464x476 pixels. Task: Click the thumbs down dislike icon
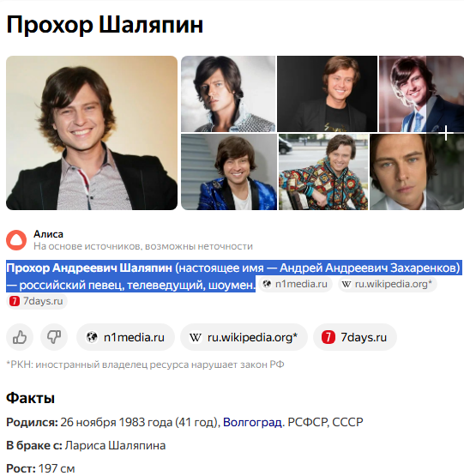pyautogui.click(x=54, y=337)
